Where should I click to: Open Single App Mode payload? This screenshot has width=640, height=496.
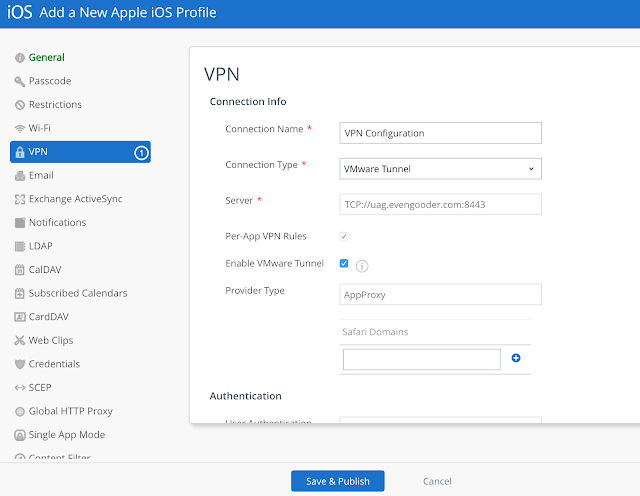(67, 435)
